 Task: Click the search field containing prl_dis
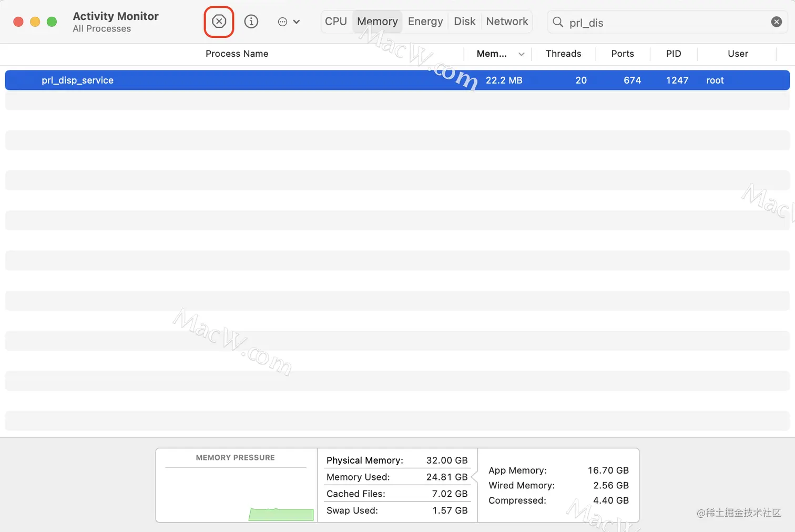pyautogui.click(x=667, y=22)
